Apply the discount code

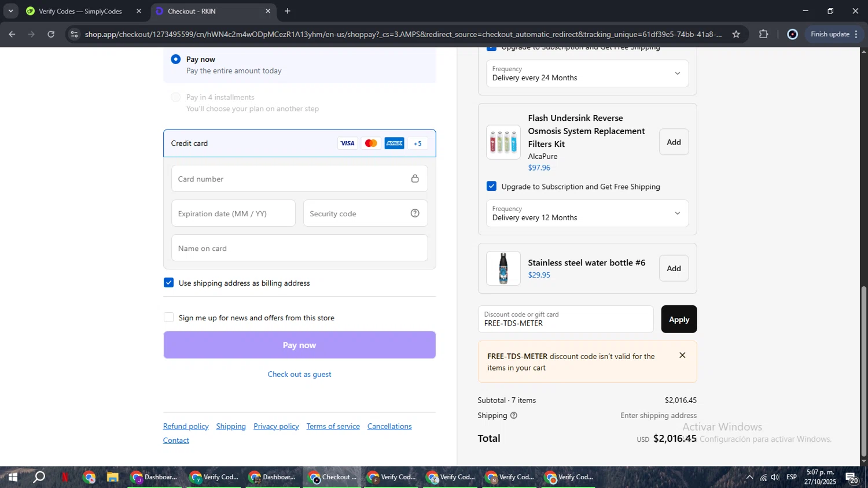tap(679, 319)
